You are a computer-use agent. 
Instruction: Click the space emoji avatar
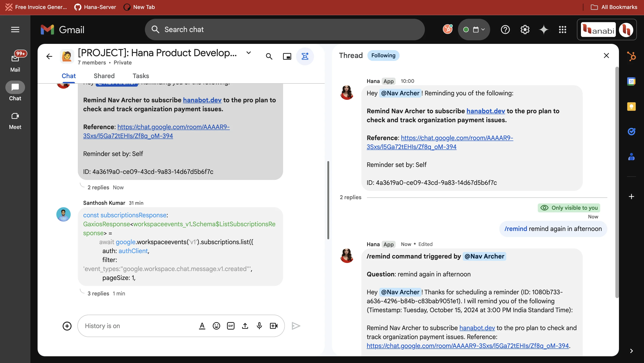click(67, 56)
